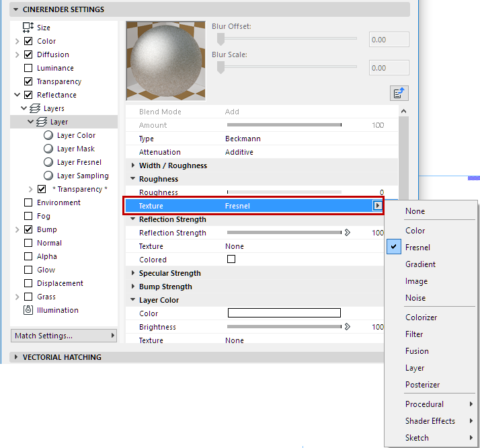Click Reflection Strength keyframe diamond icon
Screen dimensions: 480x448
(x=347, y=233)
